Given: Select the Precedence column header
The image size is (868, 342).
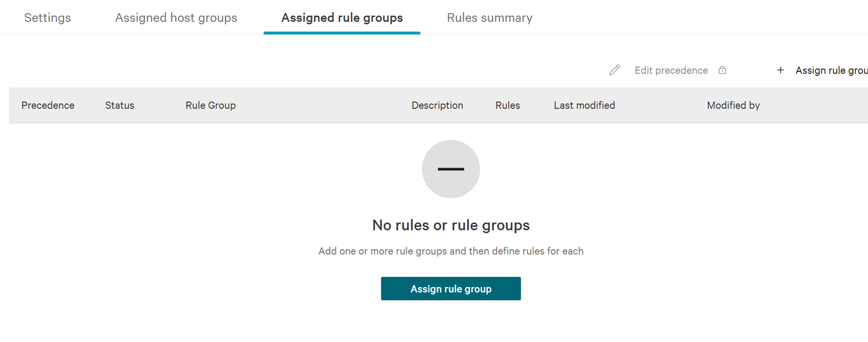Looking at the screenshot, I should 48,105.
